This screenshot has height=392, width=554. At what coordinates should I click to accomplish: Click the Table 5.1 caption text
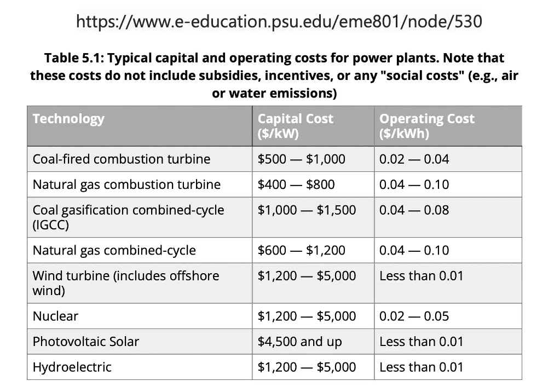[274, 75]
